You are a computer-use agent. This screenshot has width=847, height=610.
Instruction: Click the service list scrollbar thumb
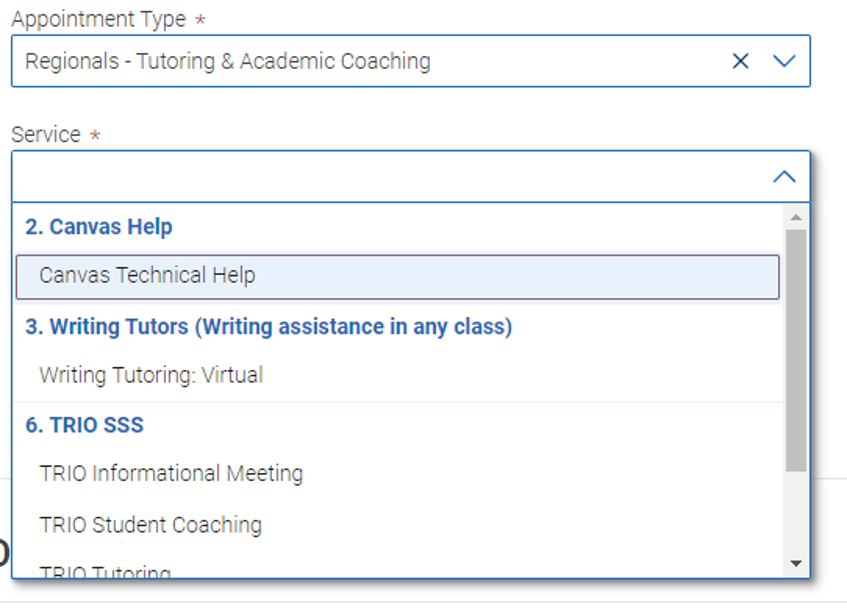(x=796, y=350)
